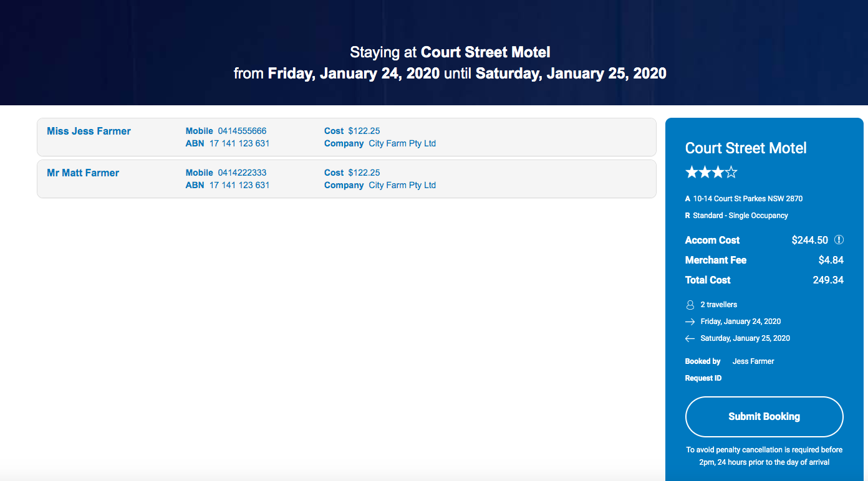Image resolution: width=868 pixels, height=481 pixels.
Task: Click the Total Cost amount 249.34
Action: pyautogui.click(x=828, y=280)
